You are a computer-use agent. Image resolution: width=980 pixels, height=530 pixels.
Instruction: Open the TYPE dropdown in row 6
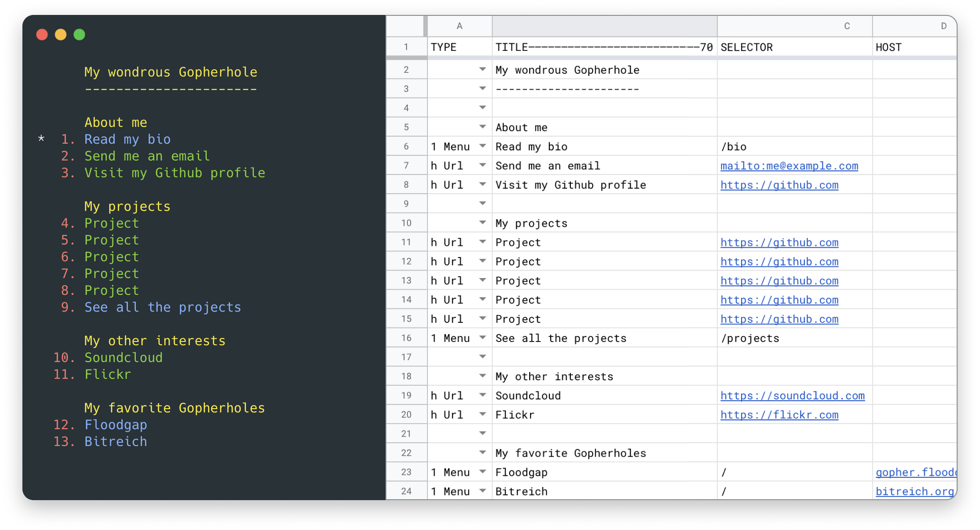(x=483, y=146)
